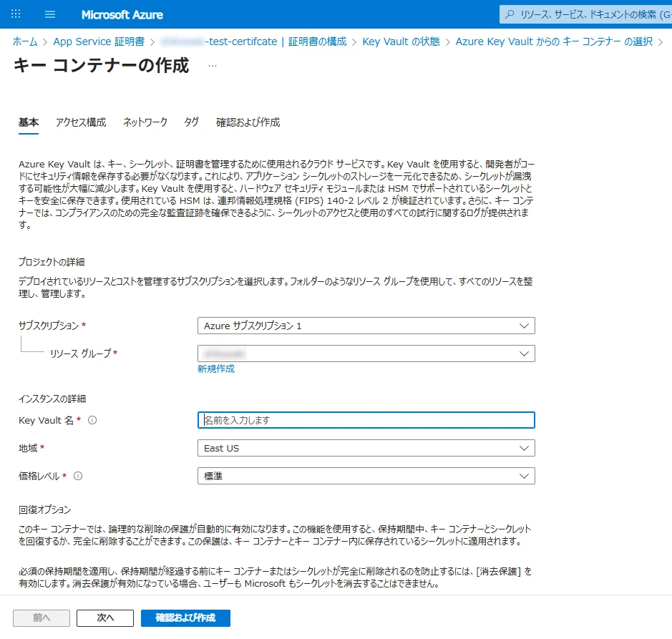Go to ホーム breadcrumb link
This screenshot has width=672, height=639.
coord(25,42)
